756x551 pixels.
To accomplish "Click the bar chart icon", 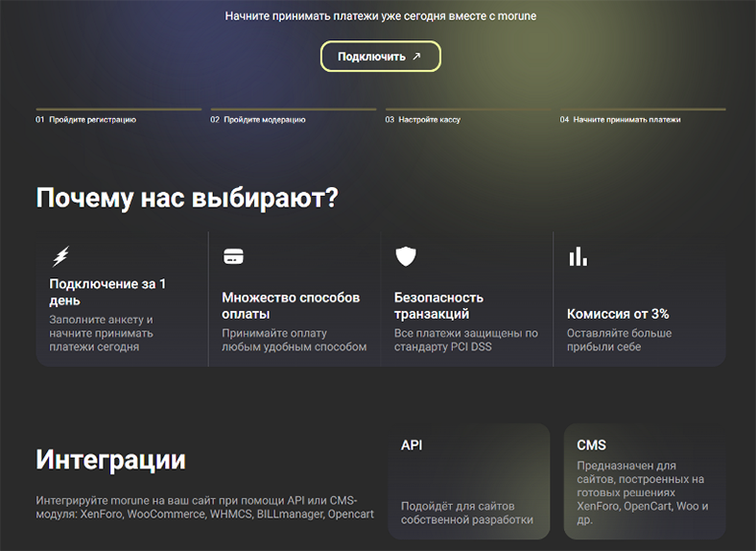I will click(578, 256).
